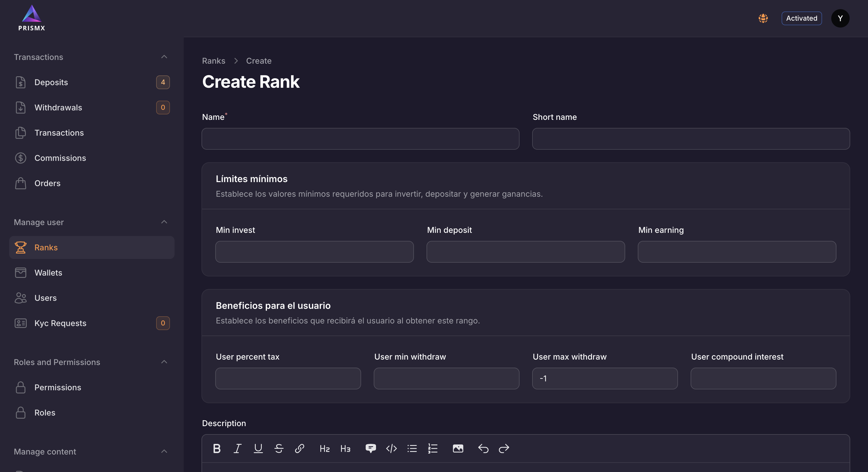This screenshot has height=472, width=868.
Task: Insert a code block in editor
Action: pos(391,448)
